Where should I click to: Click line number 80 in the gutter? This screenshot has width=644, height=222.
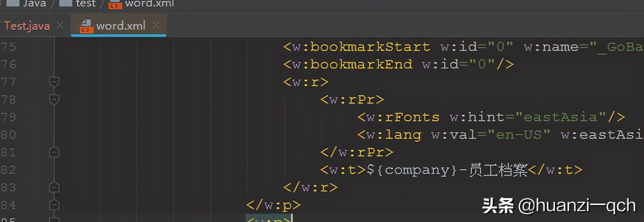(x=8, y=135)
